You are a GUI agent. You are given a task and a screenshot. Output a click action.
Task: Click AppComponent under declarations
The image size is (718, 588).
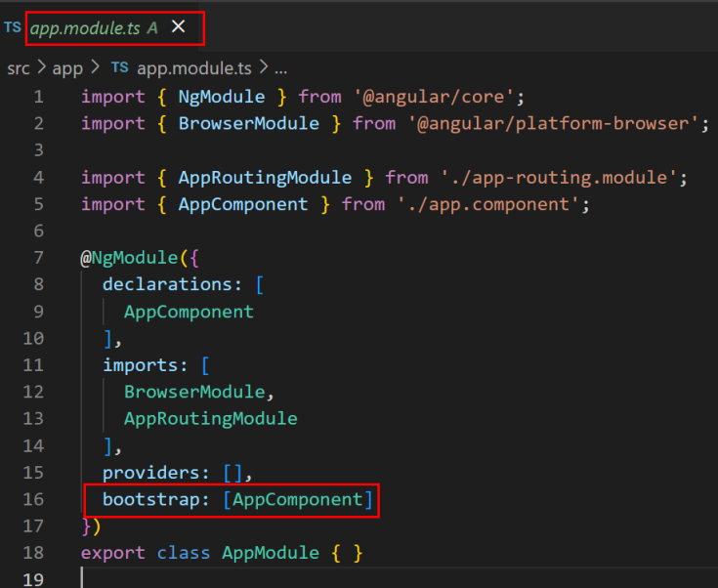(189, 312)
